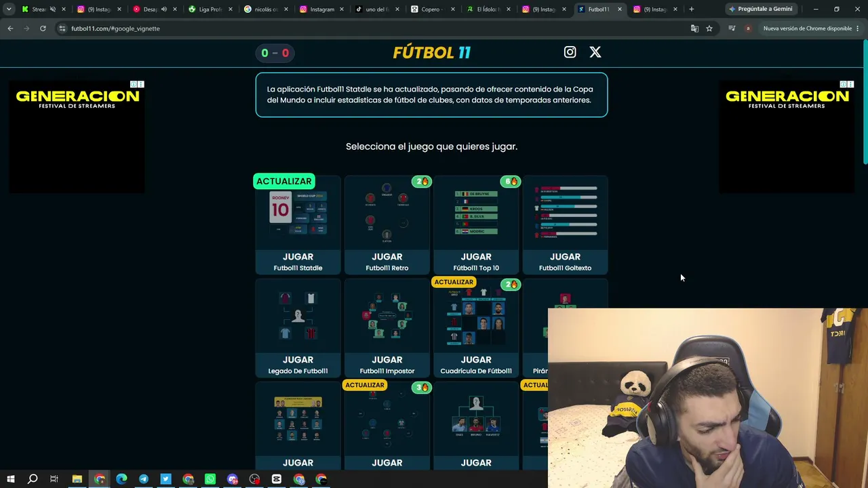Click the ad info icon on the left ad
Image resolution: width=868 pixels, height=488 pixels.
tap(134, 84)
